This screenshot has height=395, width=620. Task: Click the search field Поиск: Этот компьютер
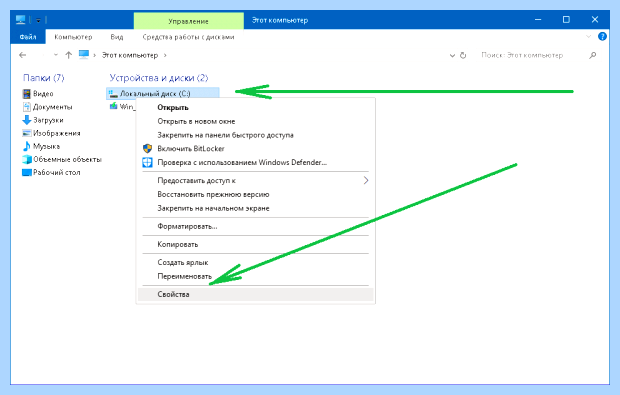coord(522,55)
